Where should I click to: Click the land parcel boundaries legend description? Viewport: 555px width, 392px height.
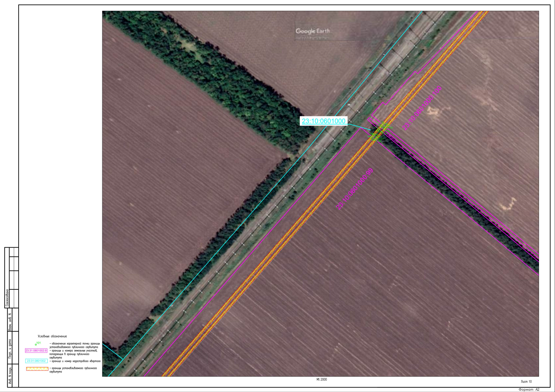(x=73, y=354)
